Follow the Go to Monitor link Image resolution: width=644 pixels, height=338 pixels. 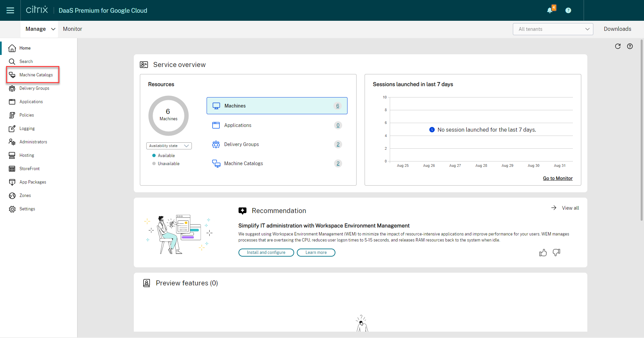click(x=558, y=178)
